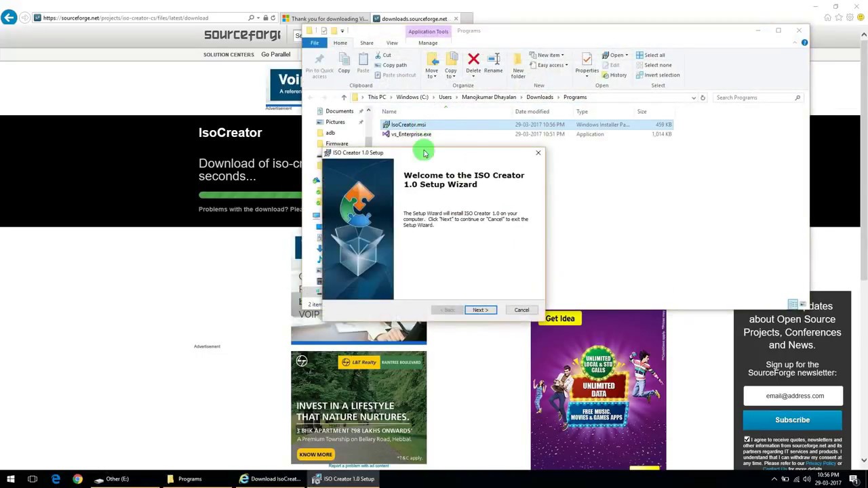Click the Go Parallel link
Image resolution: width=868 pixels, height=488 pixels.
click(x=276, y=54)
